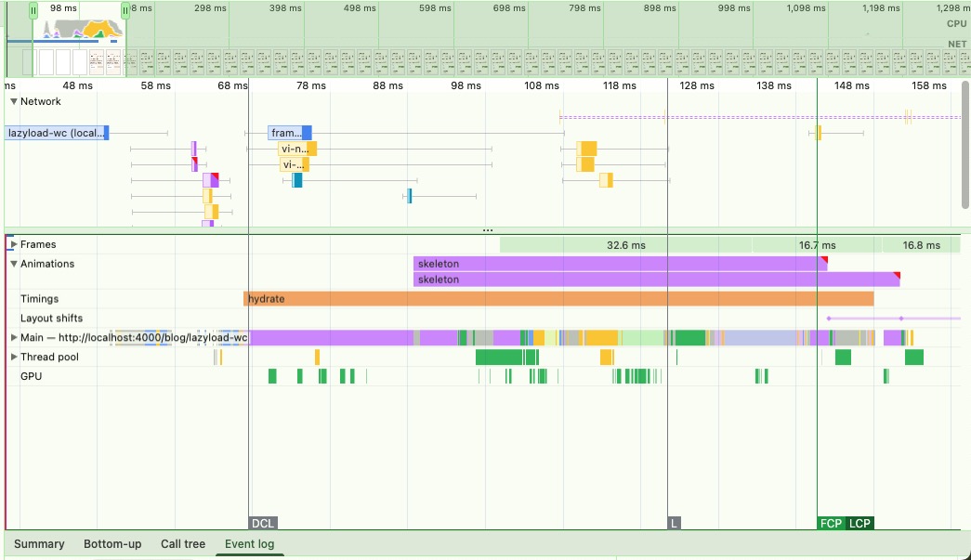The image size is (971, 560).
Task: Select the Call tree tab
Action: pyautogui.click(x=183, y=544)
